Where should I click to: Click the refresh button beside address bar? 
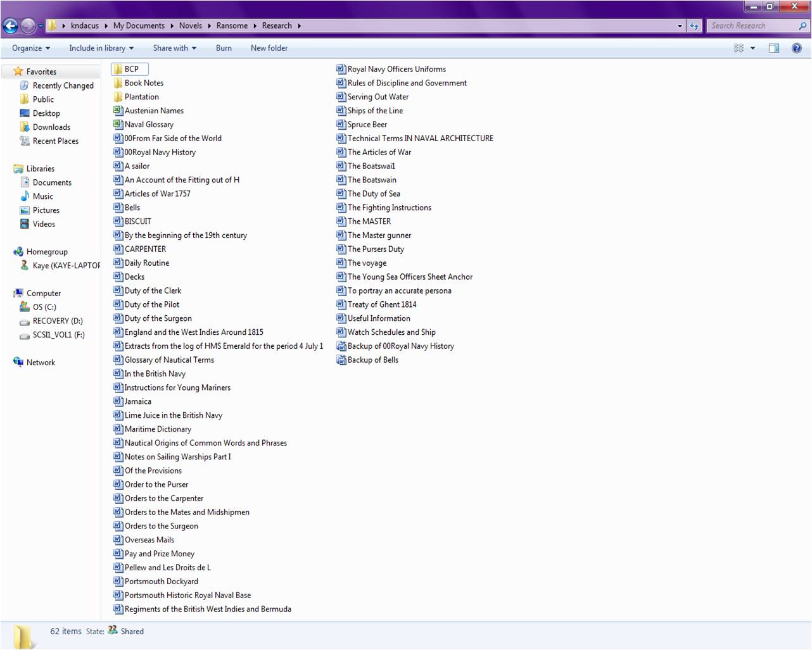694,26
